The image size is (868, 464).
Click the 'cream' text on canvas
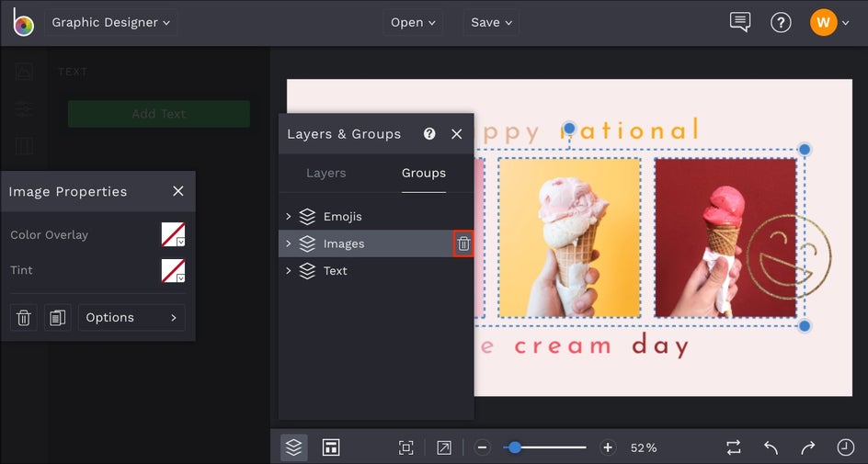point(563,346)
